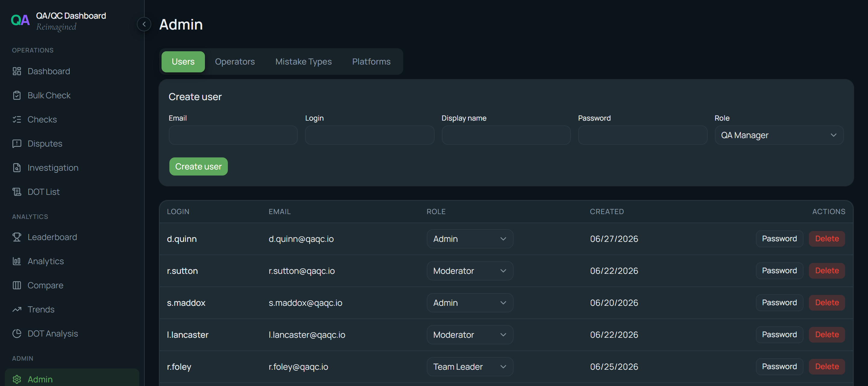Click the email d.quinn@qaqc.io
This screenshot has height=386, width=868.
[x=301, y=239]
